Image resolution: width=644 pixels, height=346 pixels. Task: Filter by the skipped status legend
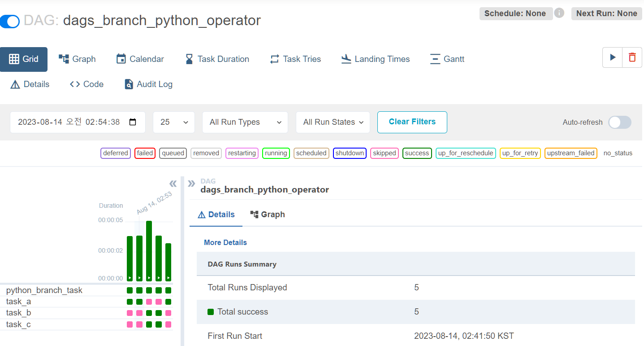tap(384, 153)
